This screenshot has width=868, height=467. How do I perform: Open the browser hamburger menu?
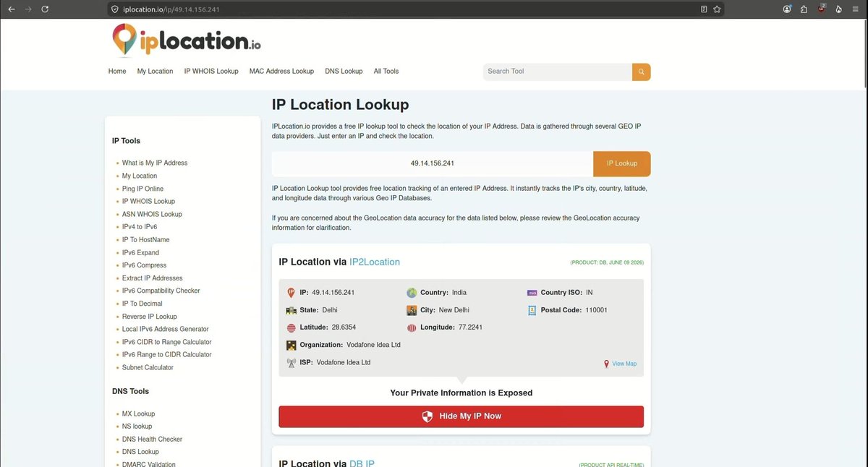pyautogui.click(x=856, y=9)
